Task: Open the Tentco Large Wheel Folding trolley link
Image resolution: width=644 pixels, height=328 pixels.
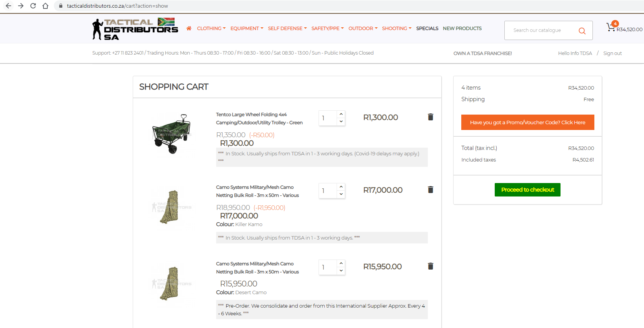Action: 259,118
